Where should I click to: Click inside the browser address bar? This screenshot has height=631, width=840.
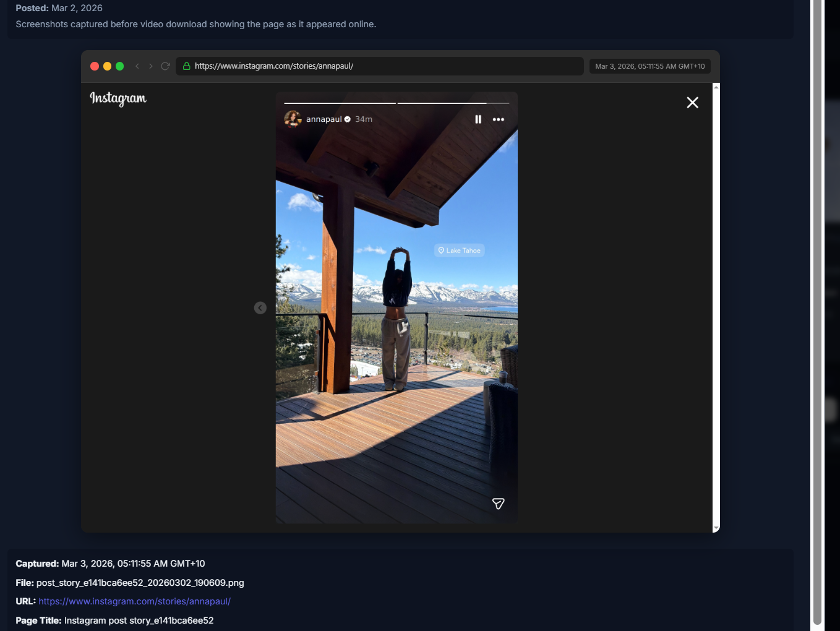[380, 66]
